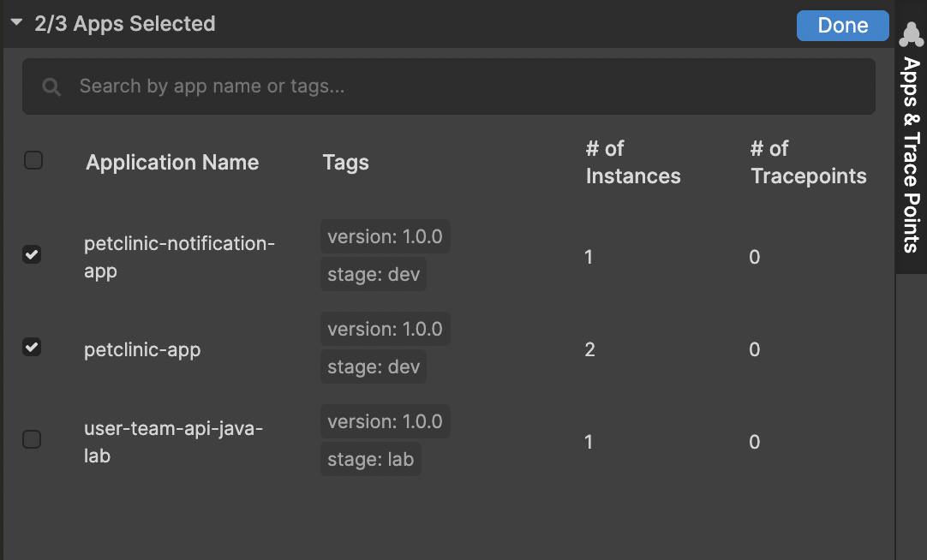This screenshot has height=560, width=927.
Task: Click the user-team-api-java-lab application name
Action: (173, 442)
